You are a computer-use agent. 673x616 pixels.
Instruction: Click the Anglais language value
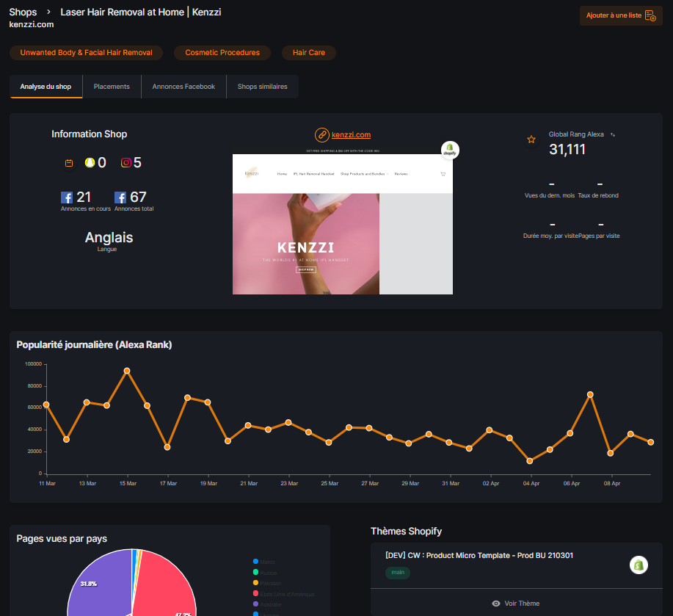coord(109,237)
